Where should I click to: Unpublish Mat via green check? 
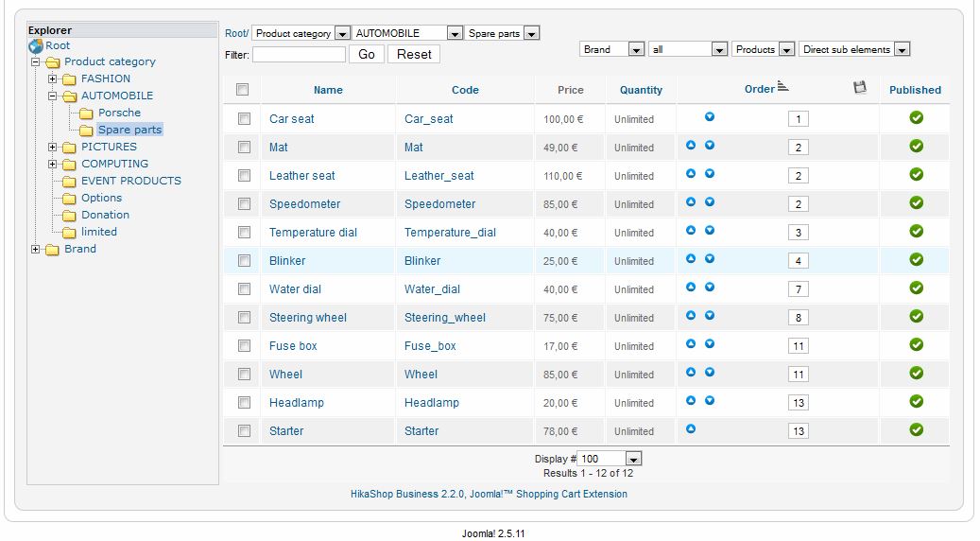917,146
